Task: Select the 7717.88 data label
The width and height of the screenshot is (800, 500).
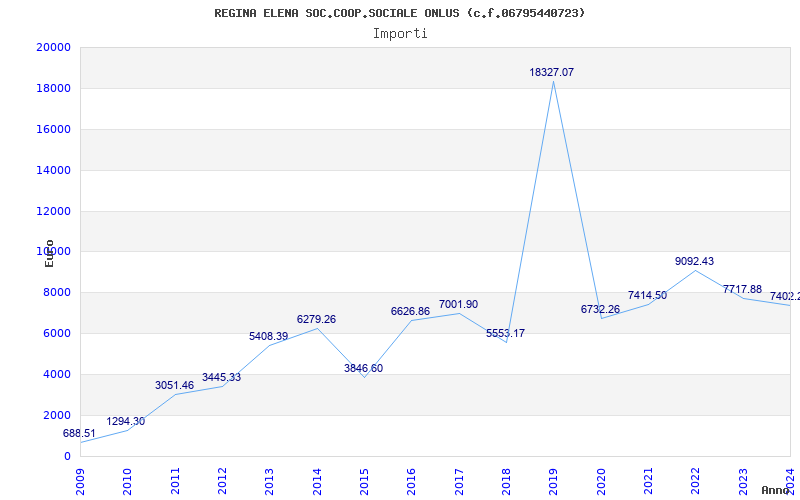Action: [x=742, y=289]
